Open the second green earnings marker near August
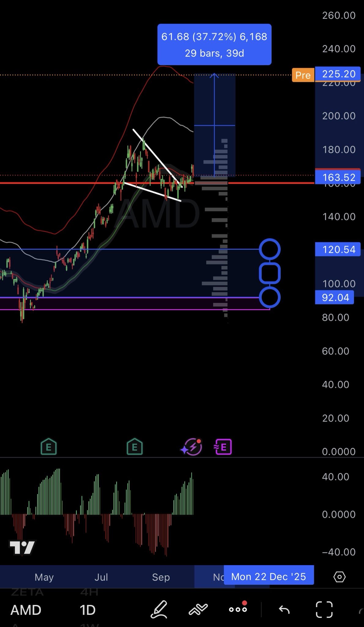This screenshot has width=364, height=627. tap(135, 447)
